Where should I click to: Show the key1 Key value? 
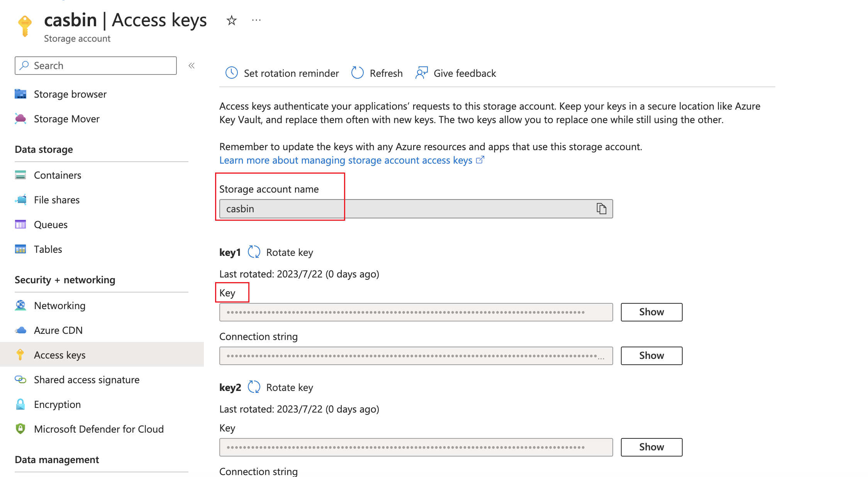(651, 312)
